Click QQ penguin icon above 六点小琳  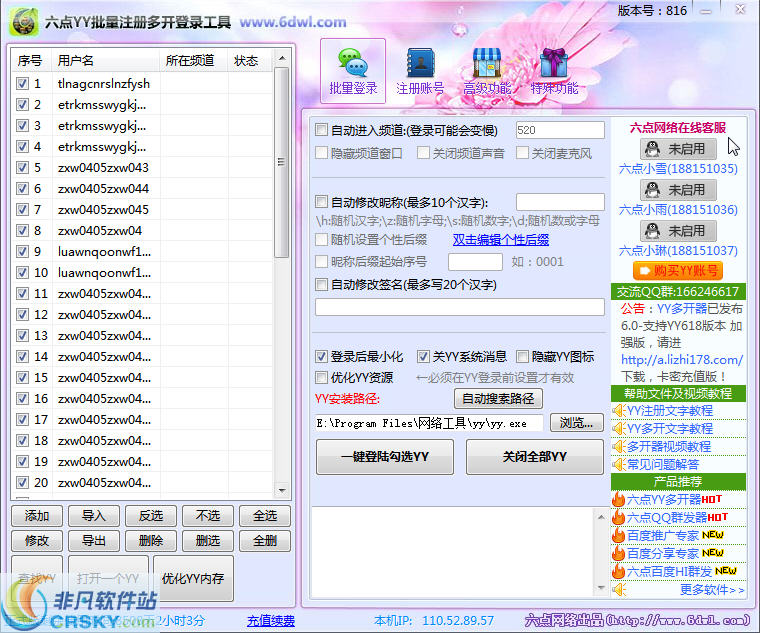tap(653, 231)
